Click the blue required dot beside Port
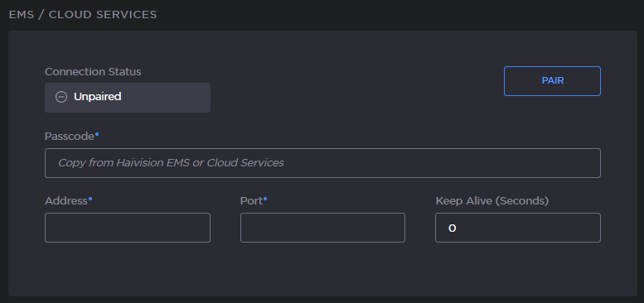The width and height of the screenshot is (644, 303). [x=265, y=199]
